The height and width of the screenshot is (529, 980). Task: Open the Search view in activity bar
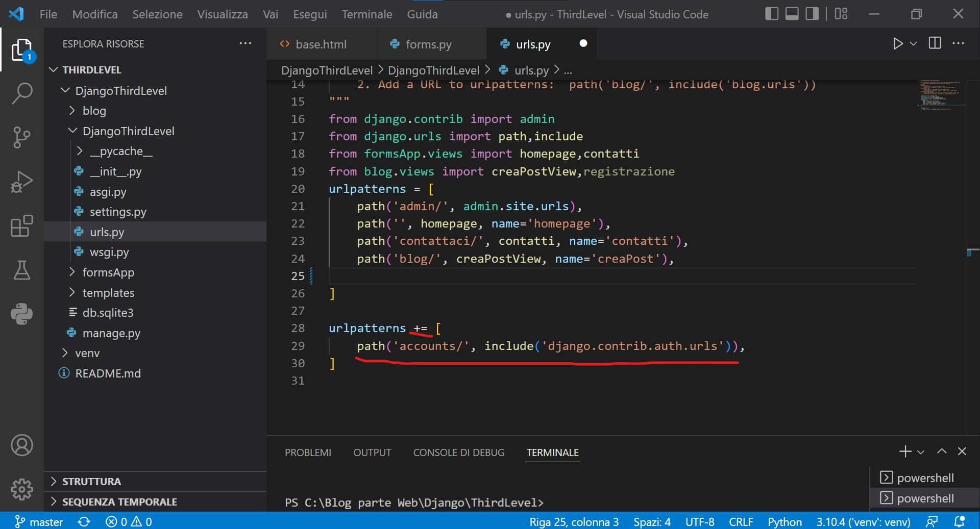pos(21,93)
